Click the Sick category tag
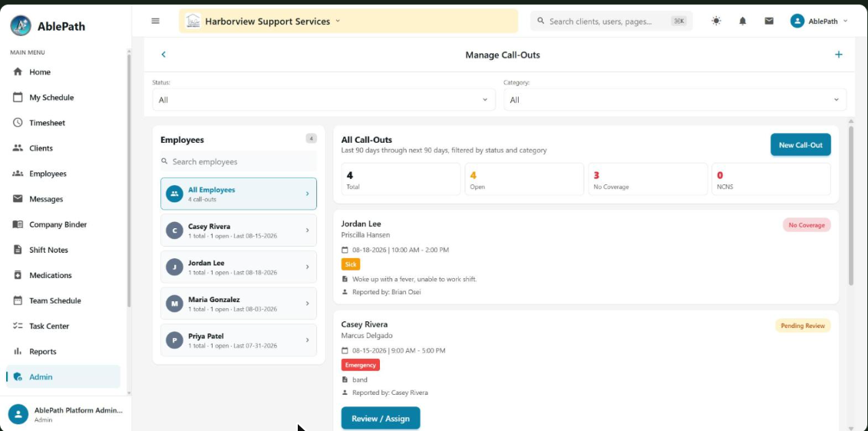The image size is (868, 431). coord(351,264)
